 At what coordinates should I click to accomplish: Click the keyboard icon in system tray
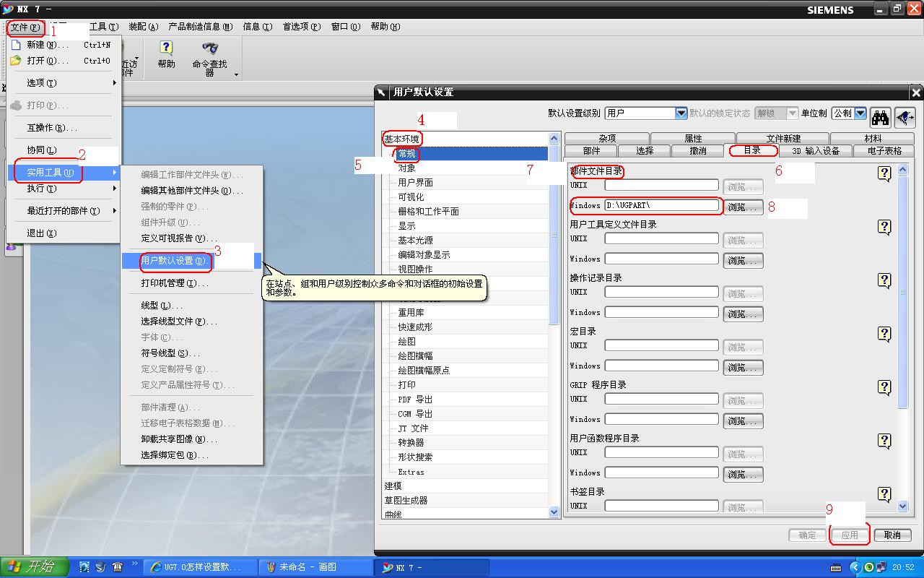pos(836,568)
